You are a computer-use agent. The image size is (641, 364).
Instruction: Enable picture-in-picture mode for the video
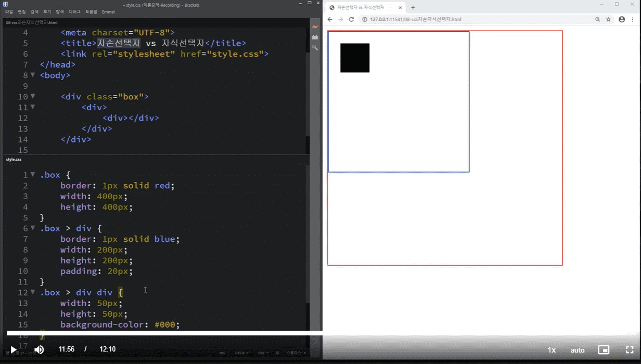tap(604, 349)
